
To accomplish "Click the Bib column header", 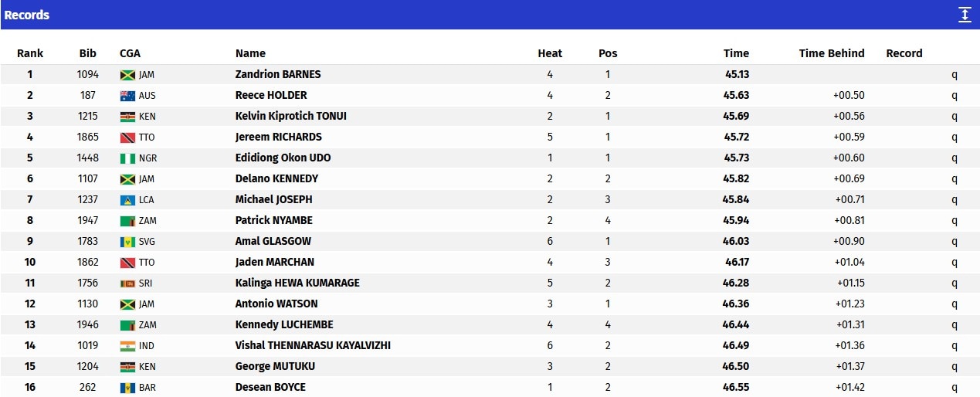I will [x=88, y=53].
